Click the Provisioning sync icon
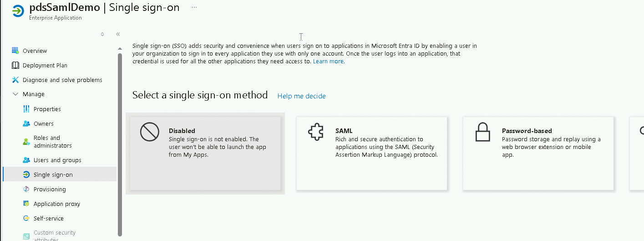The image size is (644, 241). click(x=26, y=189)
